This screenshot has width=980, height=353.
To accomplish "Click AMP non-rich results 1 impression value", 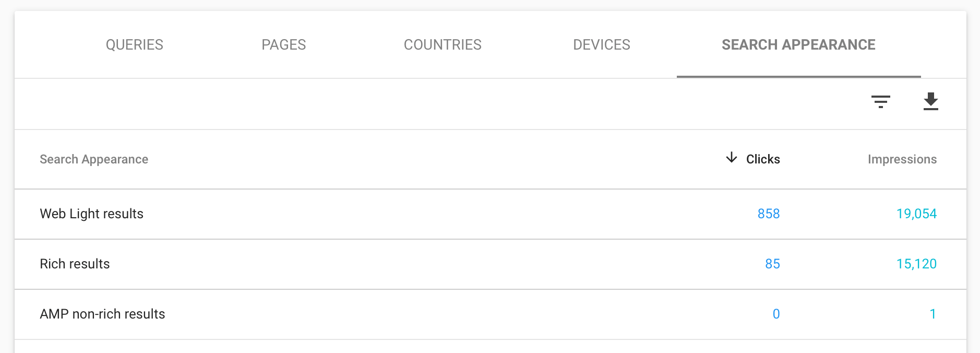I will point(933,314).
